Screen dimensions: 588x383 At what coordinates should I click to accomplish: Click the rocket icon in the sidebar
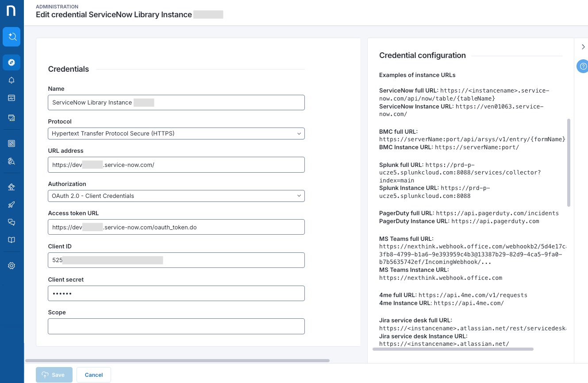tap(12, 205)
